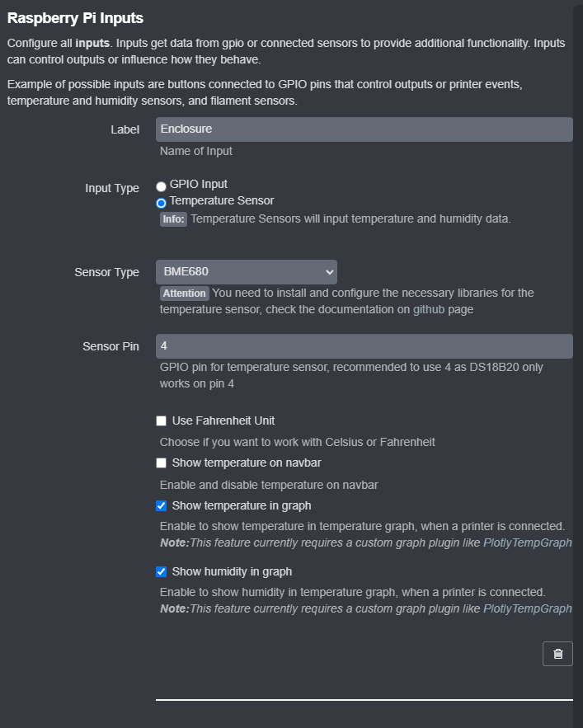Click the Enclosure label input field
Viewport: 583px width, 728px height.
(364, 129)
